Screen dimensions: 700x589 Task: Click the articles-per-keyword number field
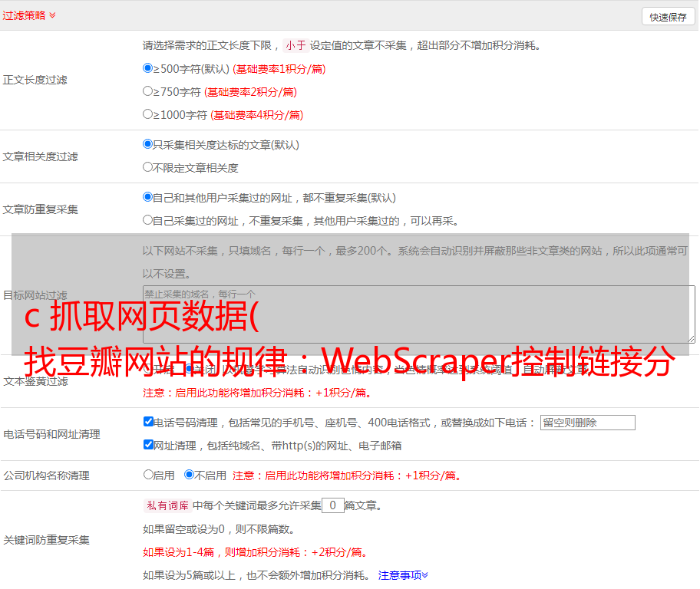(333, 505)
